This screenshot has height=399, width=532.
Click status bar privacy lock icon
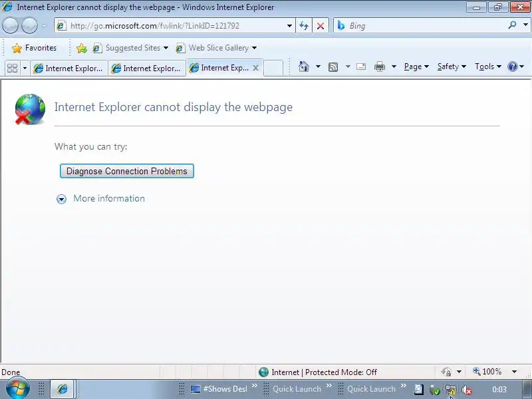446,372
